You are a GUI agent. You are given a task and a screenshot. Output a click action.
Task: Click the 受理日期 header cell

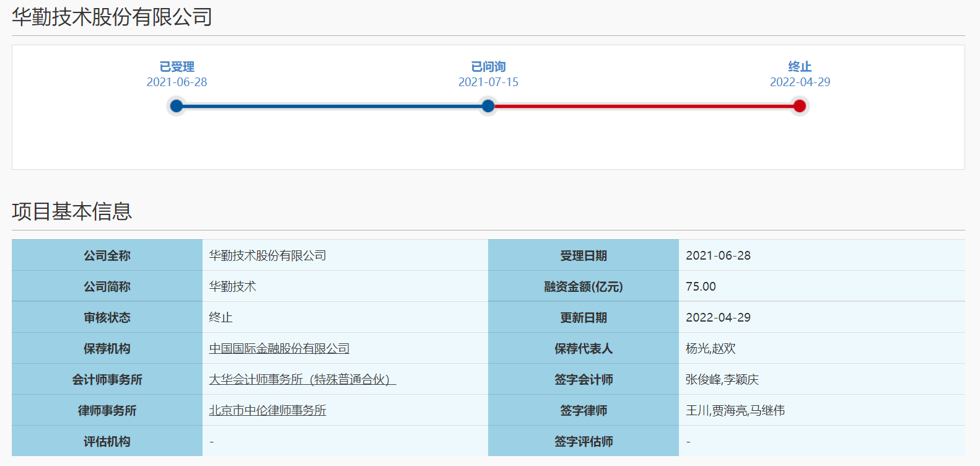(x=584, y=255)
